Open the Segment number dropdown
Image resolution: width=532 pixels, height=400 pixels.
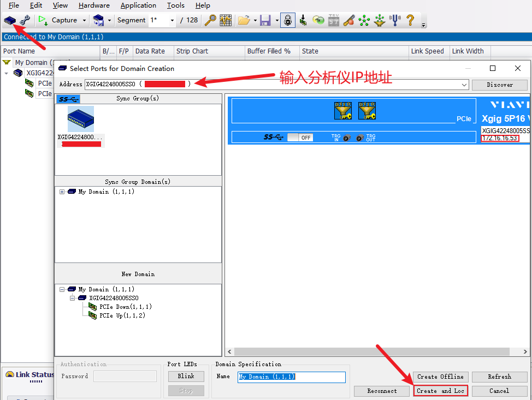click(172, 20)
